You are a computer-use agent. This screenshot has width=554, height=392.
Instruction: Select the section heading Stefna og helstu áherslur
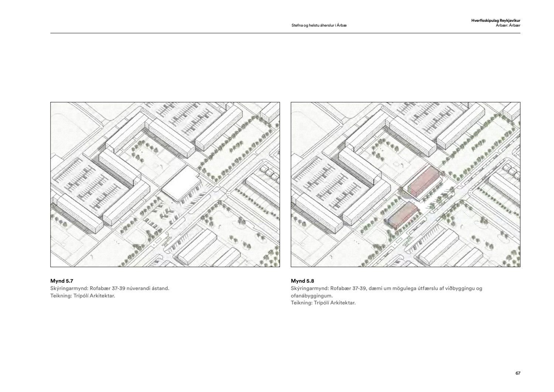319,25
